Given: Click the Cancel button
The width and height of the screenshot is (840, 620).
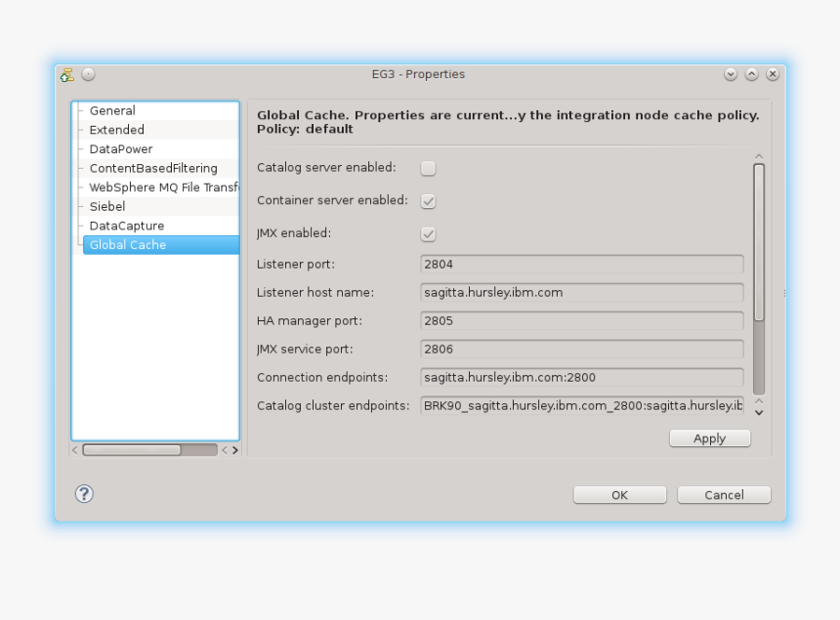Looking at the screenshot, I should 724,495.
